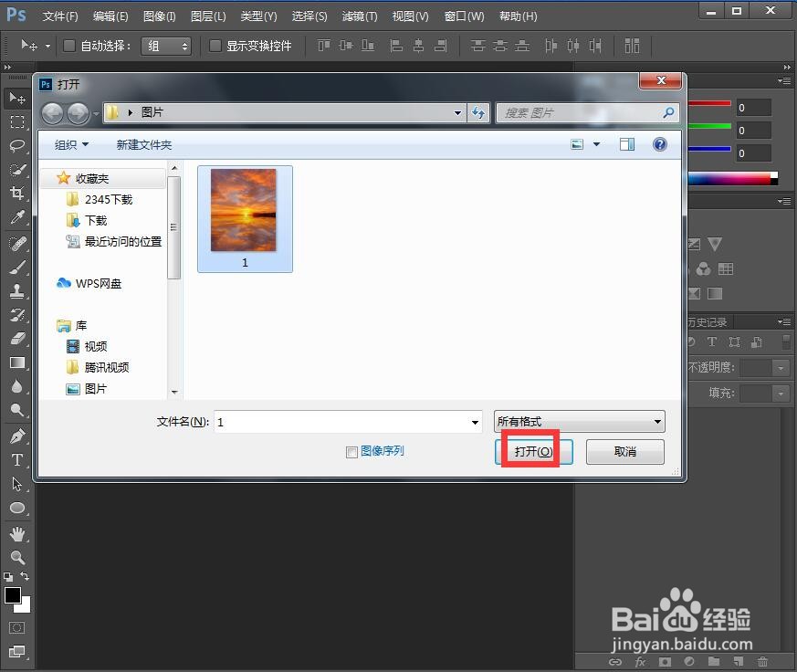Image resolution: width=797 pixels, height=672 pixels.
Task: Toggle Quick Mask mode icon
Action: click(x=16, y=628)
